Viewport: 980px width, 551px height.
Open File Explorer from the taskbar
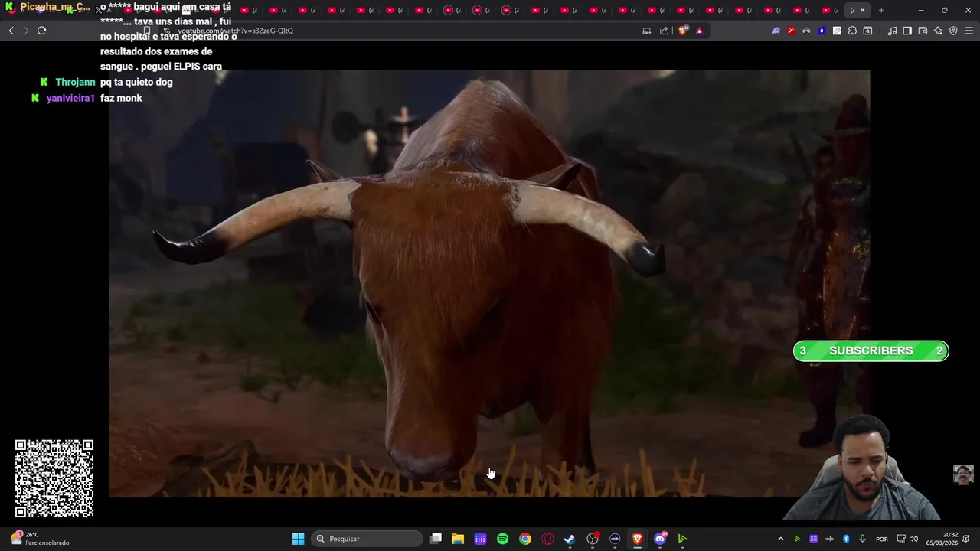[458, 539]
